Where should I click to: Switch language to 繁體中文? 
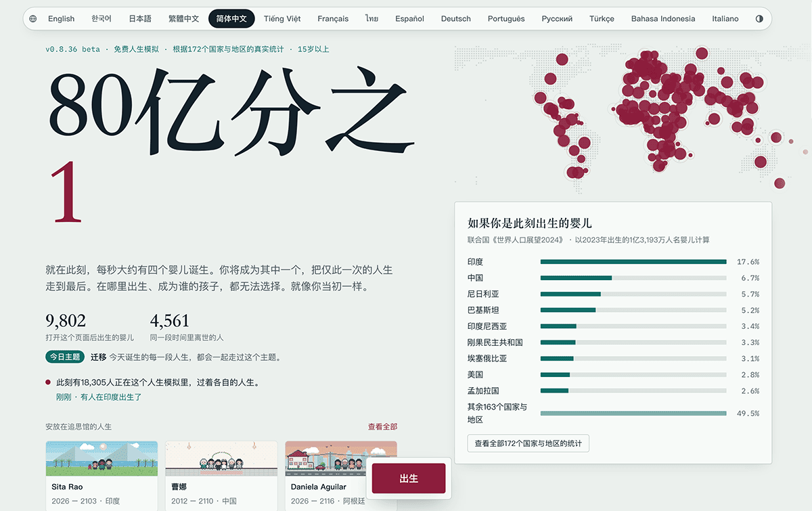click(x=183, y=19)
